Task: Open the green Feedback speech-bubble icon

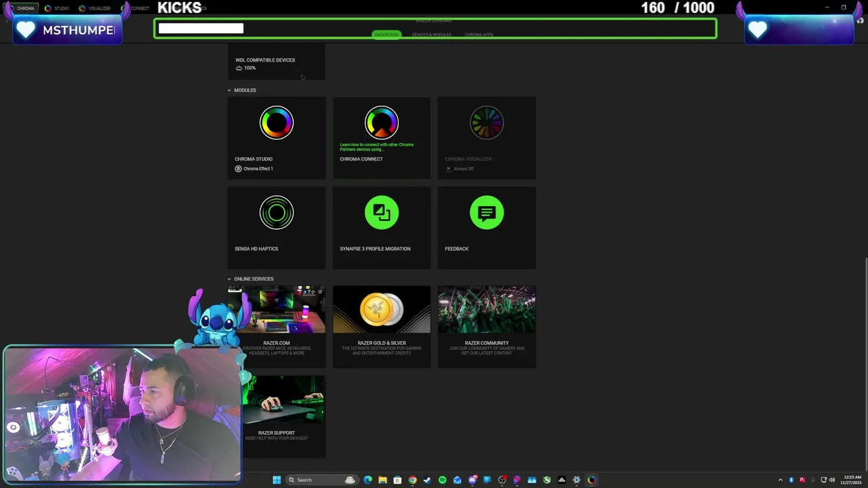Action: pos(487,213)
